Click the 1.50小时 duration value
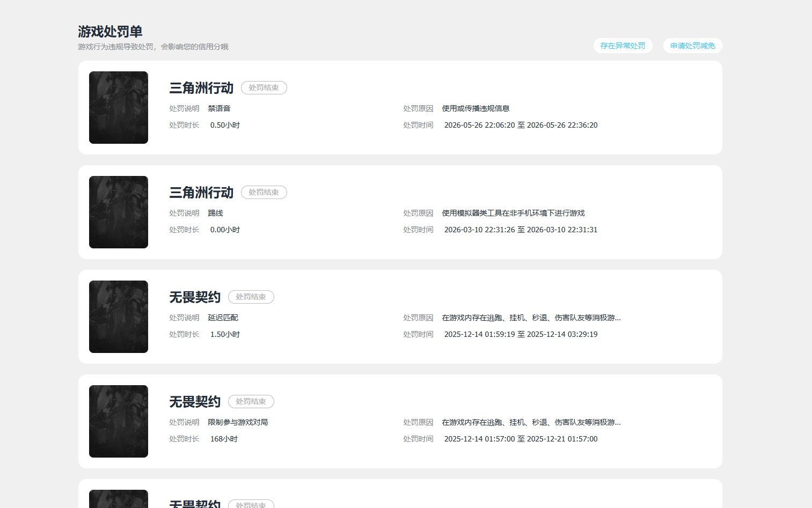This screenshot has width=812, height=508. click(225, 334)
